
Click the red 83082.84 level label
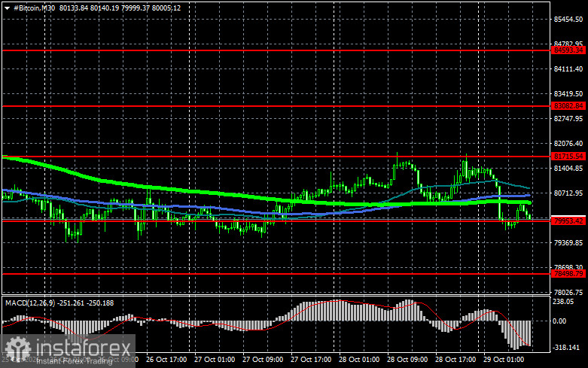(x=568, y=106)
